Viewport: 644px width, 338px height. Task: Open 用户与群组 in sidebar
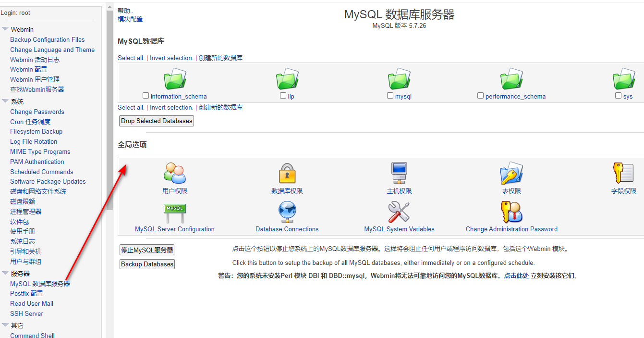click(26, 262)
